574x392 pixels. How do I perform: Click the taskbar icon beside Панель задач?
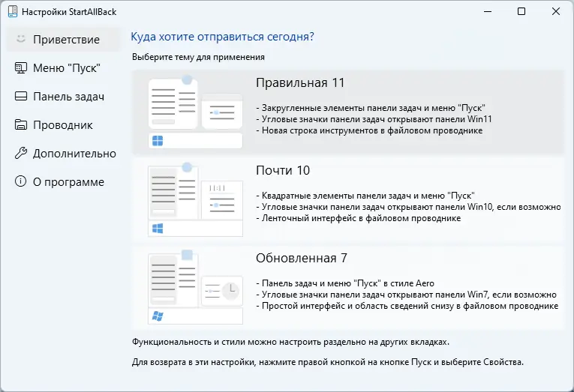point(21,96)
